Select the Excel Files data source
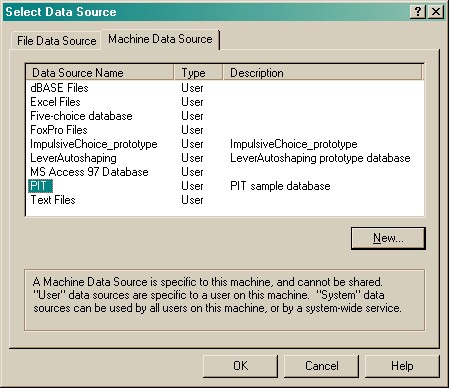Screen dimensions: 449x388 click(x=55, y=102)
